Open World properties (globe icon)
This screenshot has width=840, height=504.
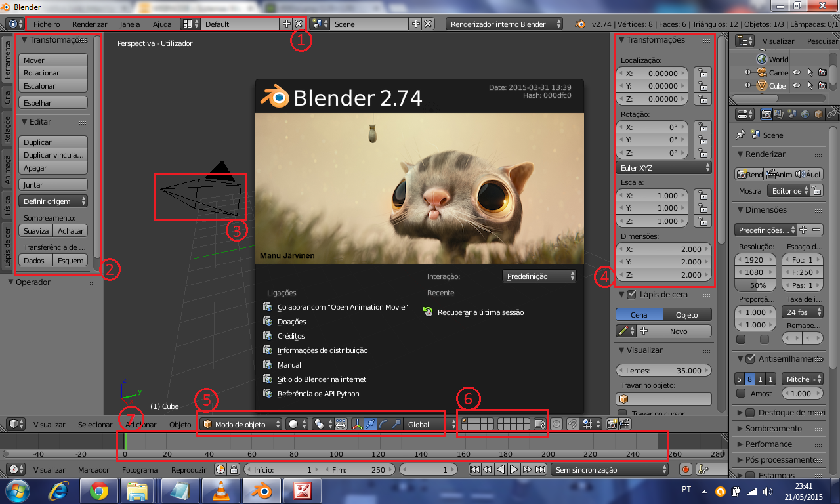click(805, 114)
